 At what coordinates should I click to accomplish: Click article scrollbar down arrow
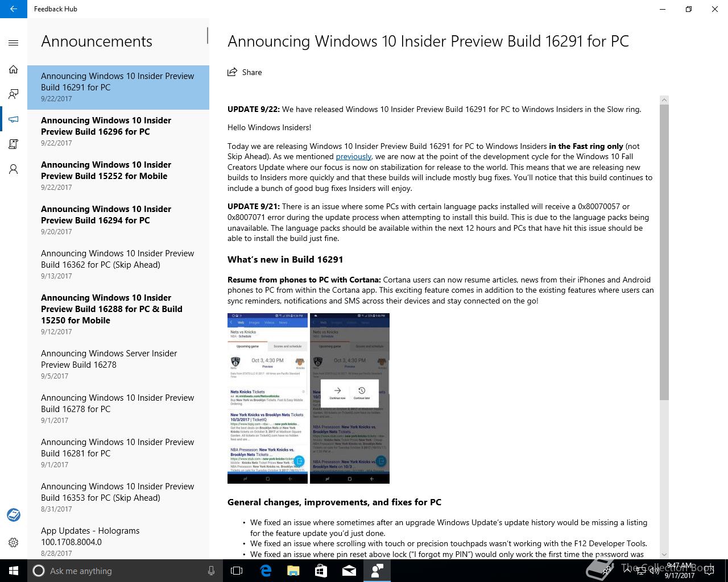[x=664, y=554]
